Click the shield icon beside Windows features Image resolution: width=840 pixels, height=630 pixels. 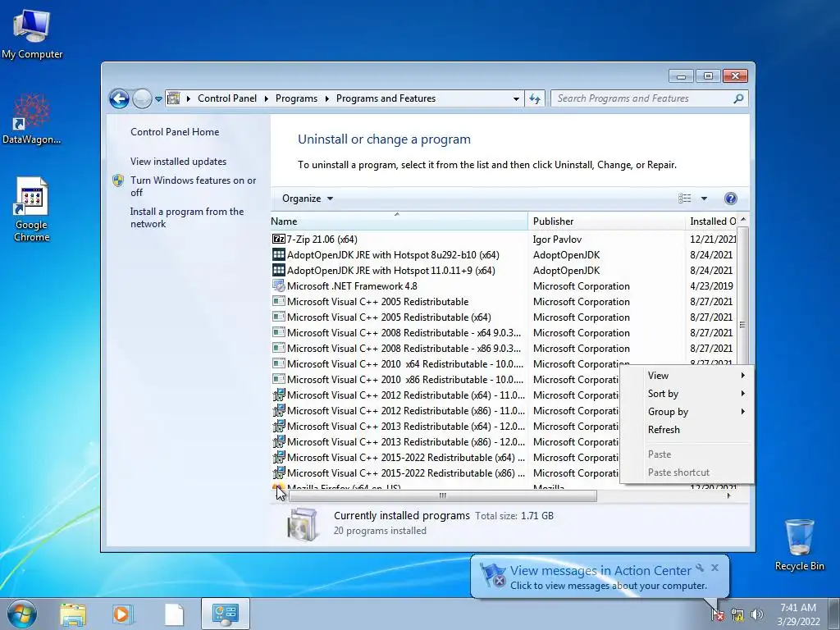(118, 180)
